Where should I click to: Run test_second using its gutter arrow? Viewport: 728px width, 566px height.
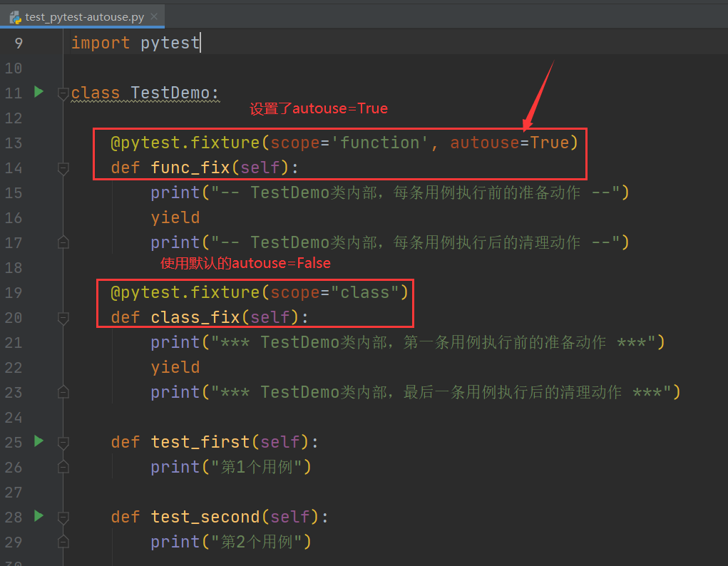pos(39,515)
